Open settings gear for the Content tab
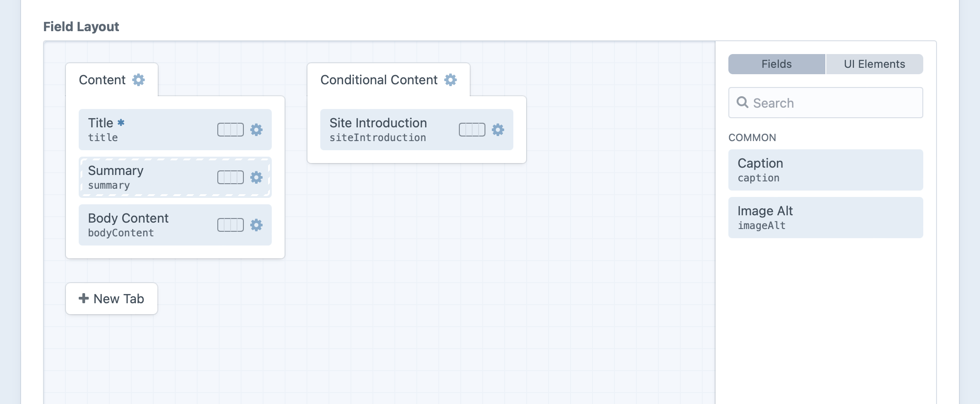980x404 pixels. [x=139, y=80]
